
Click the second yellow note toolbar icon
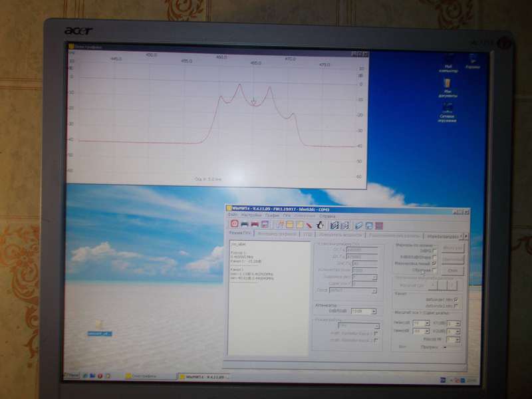pos(300,225)
